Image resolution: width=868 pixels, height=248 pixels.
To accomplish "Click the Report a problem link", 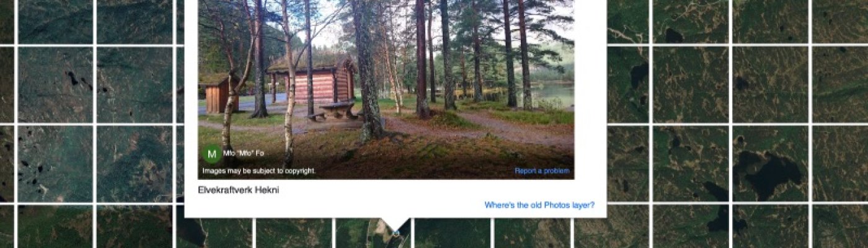I will [x=542, y=171].
